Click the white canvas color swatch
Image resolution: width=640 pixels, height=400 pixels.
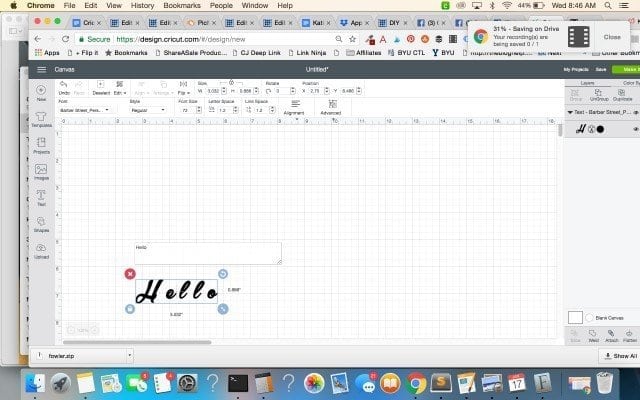click(575, 318)
